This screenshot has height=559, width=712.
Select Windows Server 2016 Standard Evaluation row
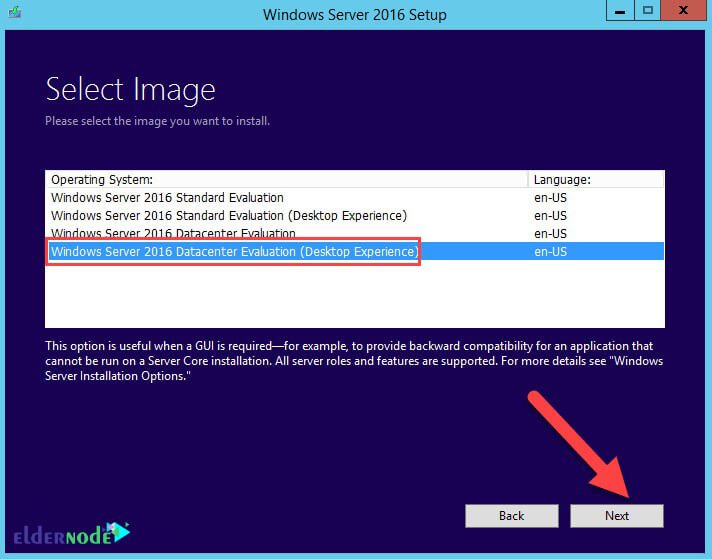355,198
